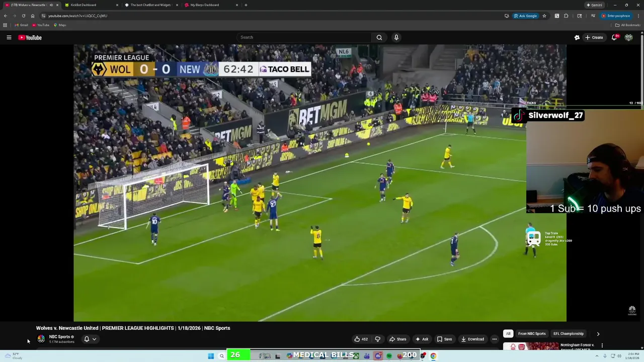Open the YouTube guide hamburger menu
This screenshot has height=362, width=644.
tap(9, 37)
